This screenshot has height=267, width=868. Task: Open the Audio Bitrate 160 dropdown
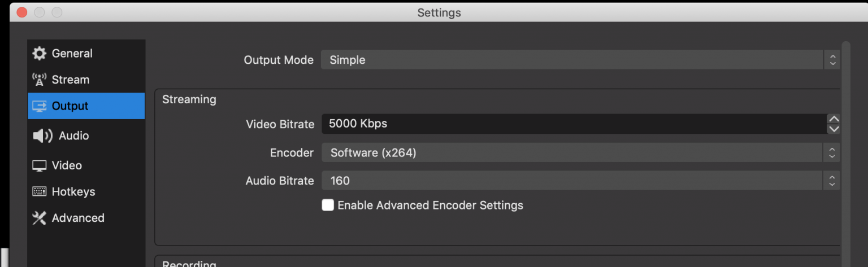click(x=580, y=181)
